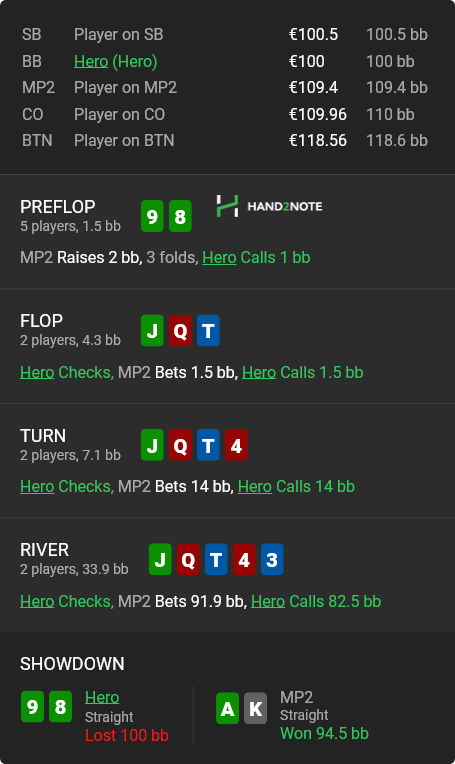
Task: Click the RIVER section heading
Action: (44, 550)
